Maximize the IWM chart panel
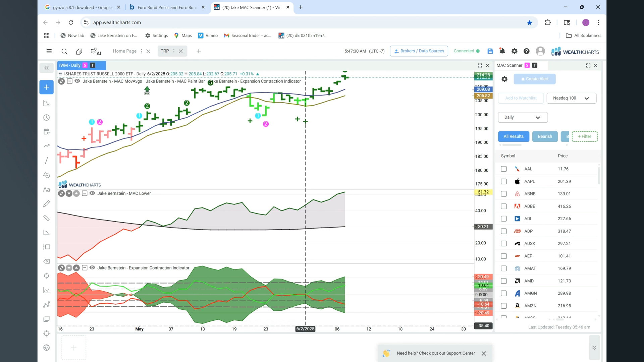Screen dimensions: 644x362 (x=480, y=65)
